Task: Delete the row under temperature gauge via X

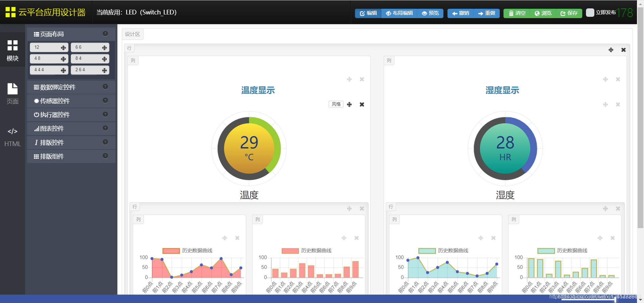Action: pos(362,209)
